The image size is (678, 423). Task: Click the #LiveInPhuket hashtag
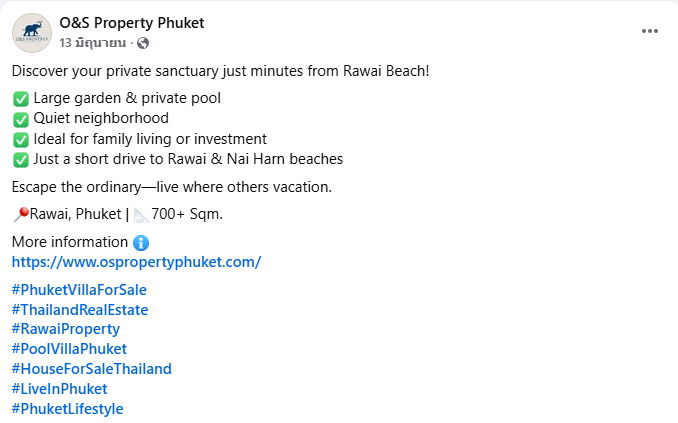click(x=59, y=389)
